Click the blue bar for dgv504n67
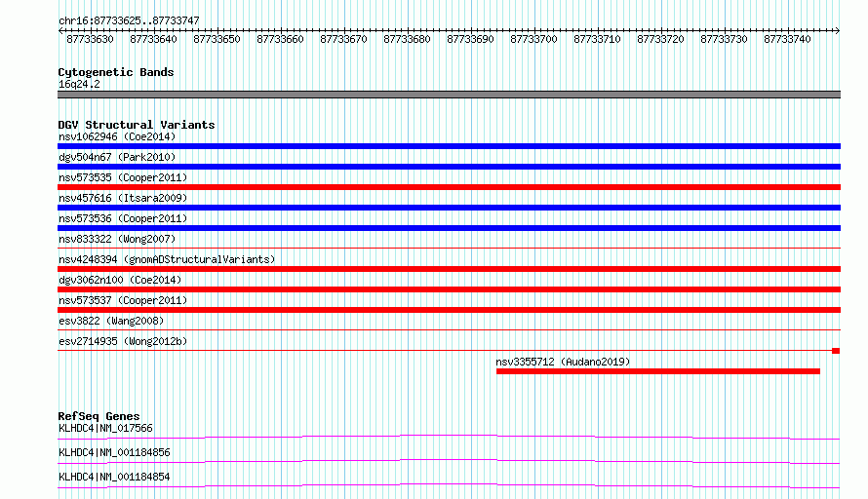Image resolution: width=868 pixels, height=499 pixels. click(x=449, y=167)
